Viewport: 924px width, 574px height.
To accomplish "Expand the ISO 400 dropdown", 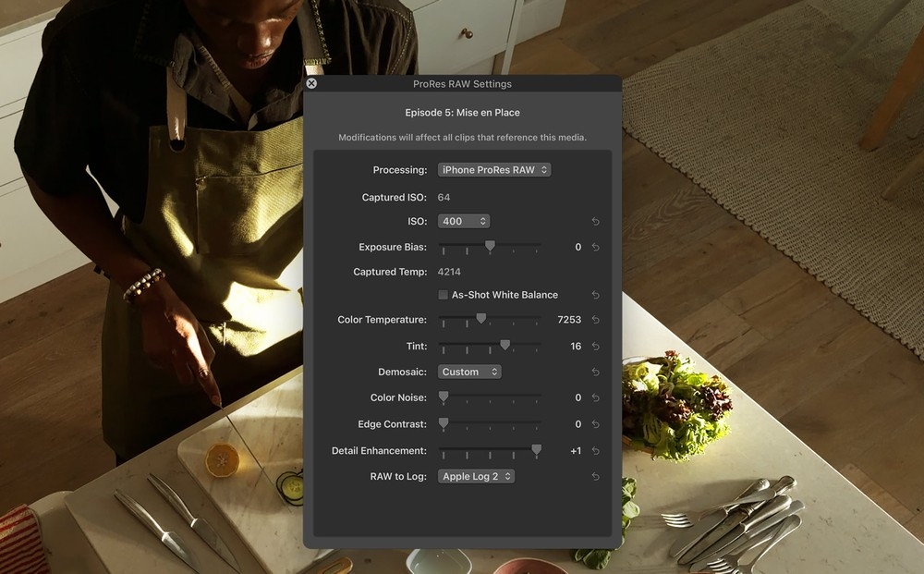I will click(464, 222).
